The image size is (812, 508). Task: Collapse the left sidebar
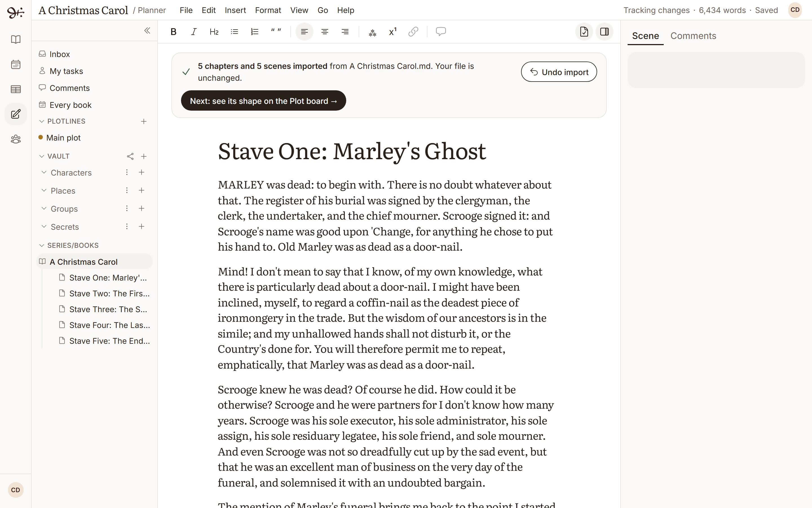[x=147, y=30]
